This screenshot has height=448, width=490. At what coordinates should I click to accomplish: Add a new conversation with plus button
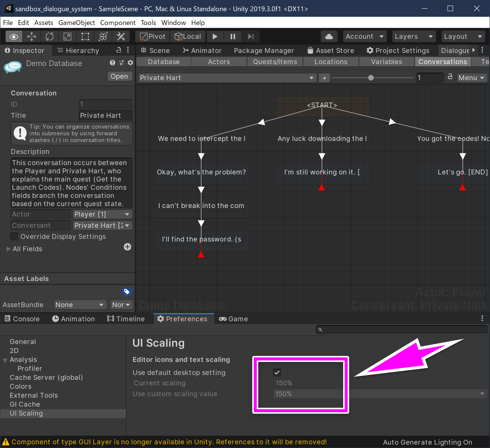coord(325,78)
